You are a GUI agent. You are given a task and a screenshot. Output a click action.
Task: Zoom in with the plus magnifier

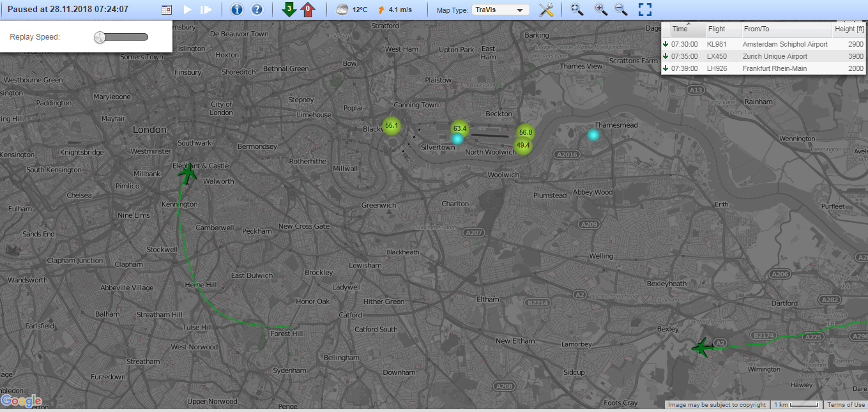coord(601,10)
